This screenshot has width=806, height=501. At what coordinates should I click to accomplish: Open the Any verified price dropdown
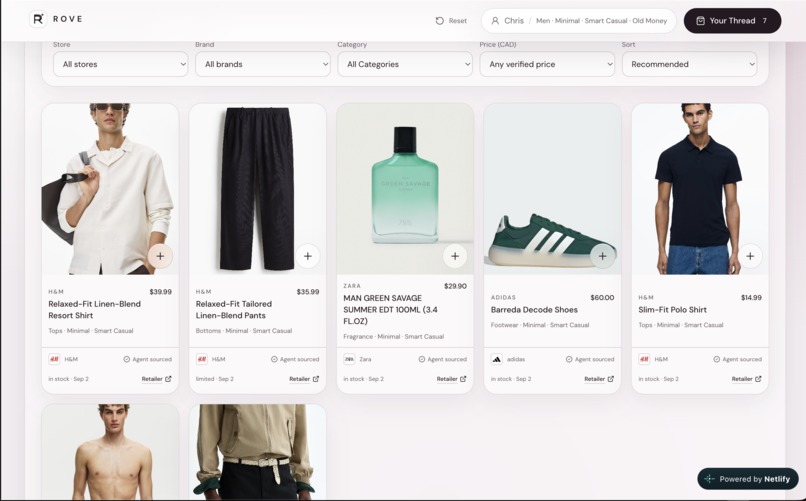(547, 64)
